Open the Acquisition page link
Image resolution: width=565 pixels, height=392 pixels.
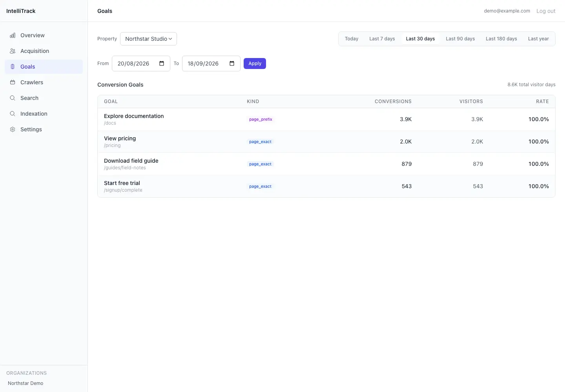(x=44, y=51)
